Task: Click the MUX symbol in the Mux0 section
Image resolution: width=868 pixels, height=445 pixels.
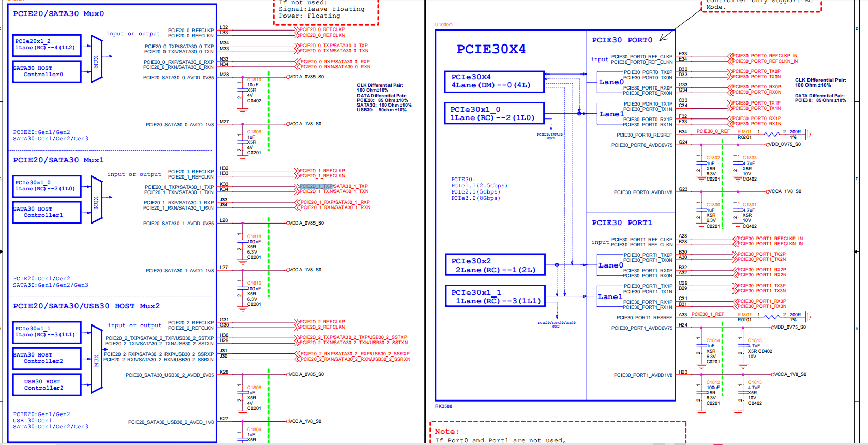Action: coord(96,59)
